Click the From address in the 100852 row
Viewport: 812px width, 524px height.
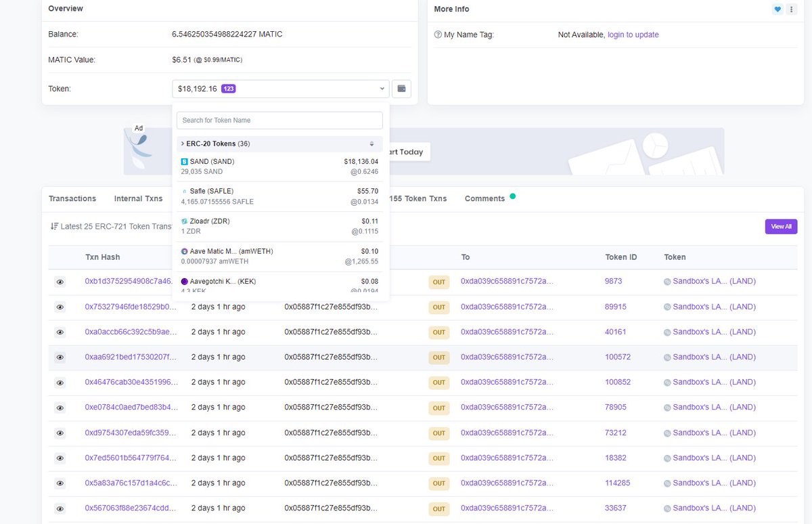(x=331, y=382)
